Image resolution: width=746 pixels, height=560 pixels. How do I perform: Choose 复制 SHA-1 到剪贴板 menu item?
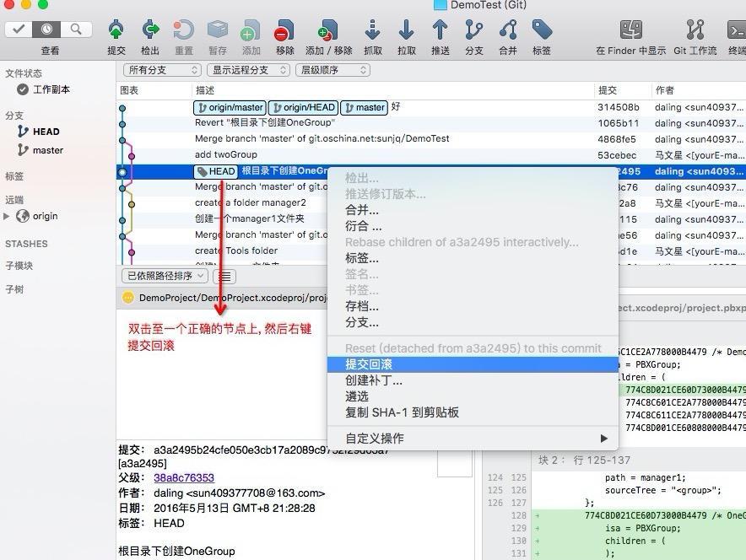click(473, 412)
